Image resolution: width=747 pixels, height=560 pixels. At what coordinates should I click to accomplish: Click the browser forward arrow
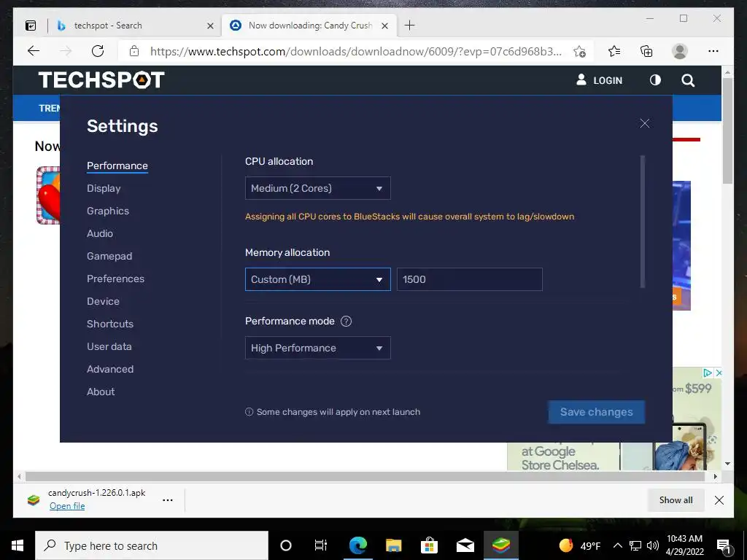[x=66, y=51]
